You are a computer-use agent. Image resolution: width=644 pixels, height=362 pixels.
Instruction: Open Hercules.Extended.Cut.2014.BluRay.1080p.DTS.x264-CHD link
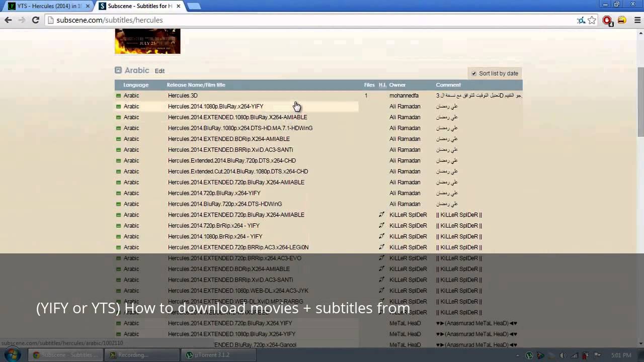point(238,171)
